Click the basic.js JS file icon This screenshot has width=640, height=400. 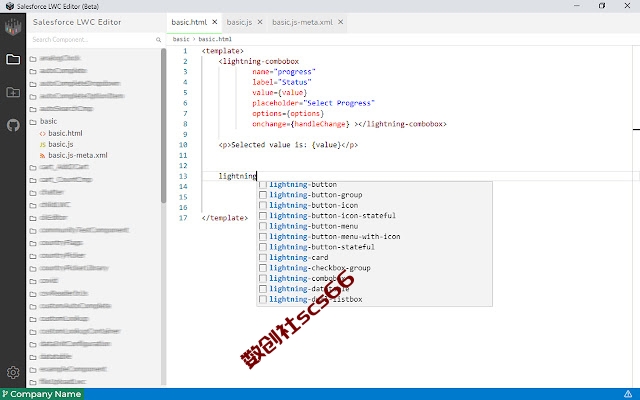42,144
